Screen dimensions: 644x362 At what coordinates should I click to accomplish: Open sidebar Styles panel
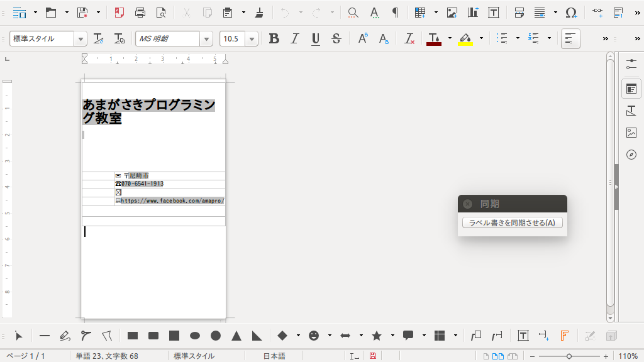[x=631, y=111]
